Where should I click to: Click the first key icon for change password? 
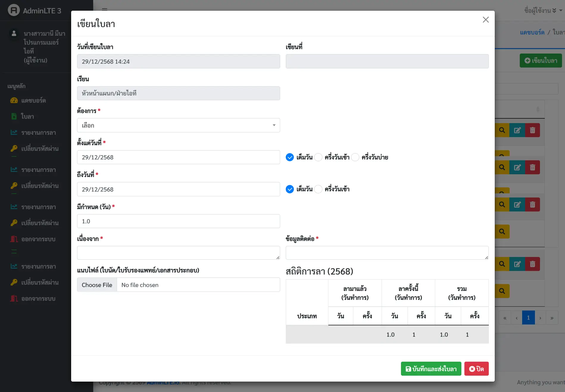point(14,148)
